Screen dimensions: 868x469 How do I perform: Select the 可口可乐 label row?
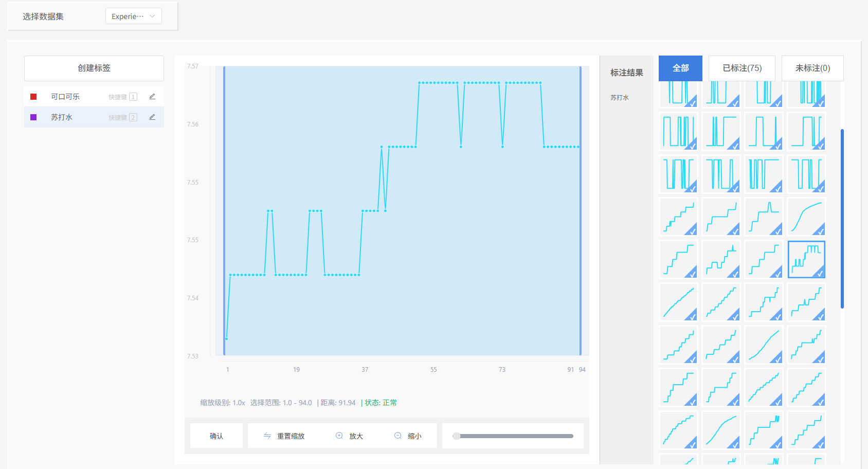tap(77, 97)
